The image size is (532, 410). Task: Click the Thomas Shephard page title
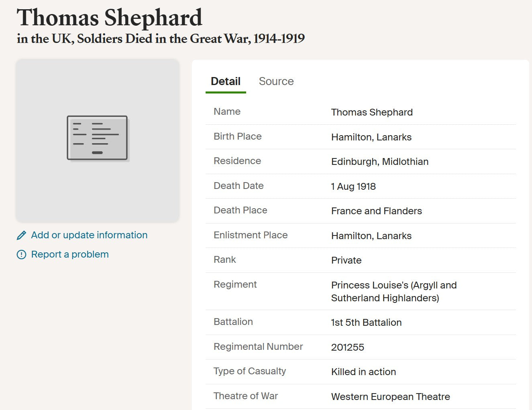click(109, 18)
